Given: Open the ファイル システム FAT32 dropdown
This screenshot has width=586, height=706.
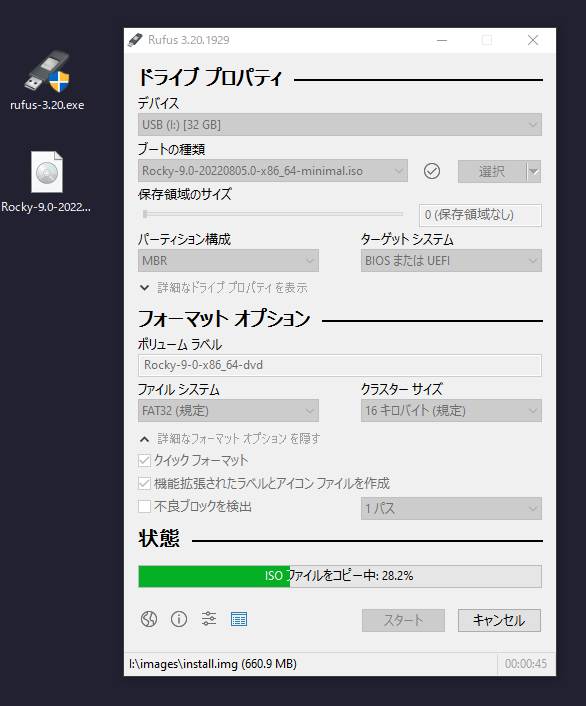Looking at the screenshot, I should 228,411.
